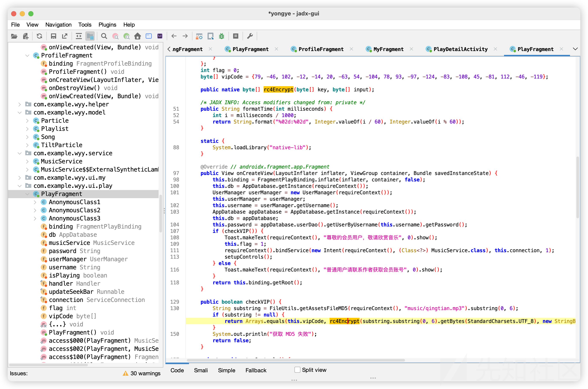Click the add files toolbar icon
Screen dimensions: 588x389
click(x=25, y=36)
